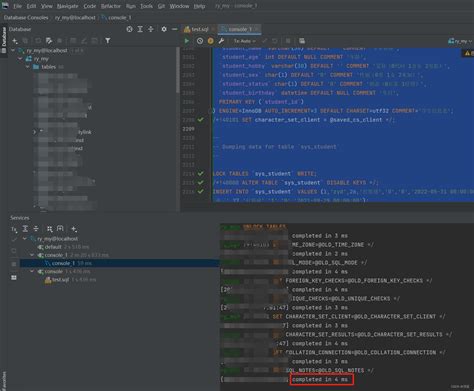The image size is (474, 391).
Task: Click Add Service plus icon in Services
Action: coord(74,229)
